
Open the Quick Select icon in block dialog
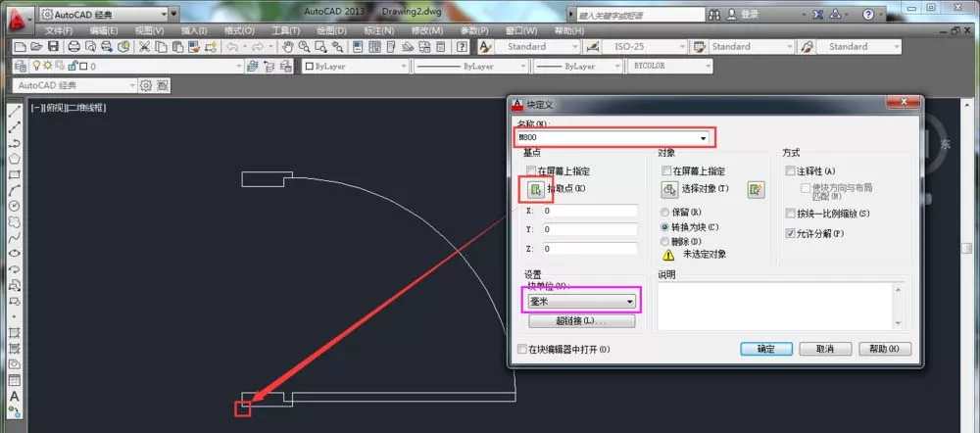pos(757,189)
